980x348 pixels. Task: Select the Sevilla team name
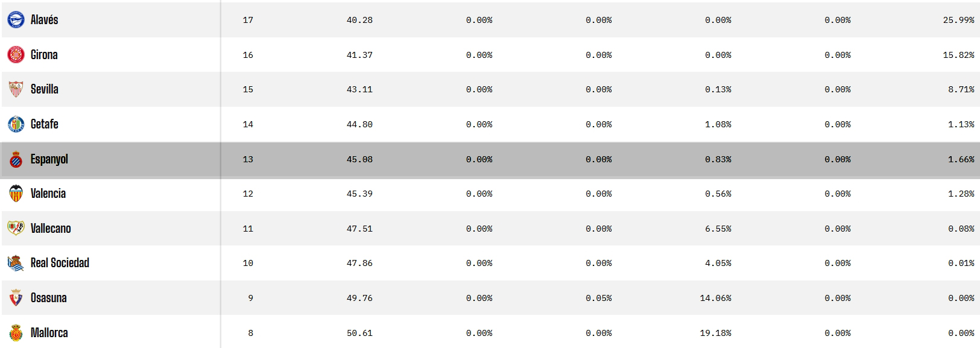(x=45, y=89)
